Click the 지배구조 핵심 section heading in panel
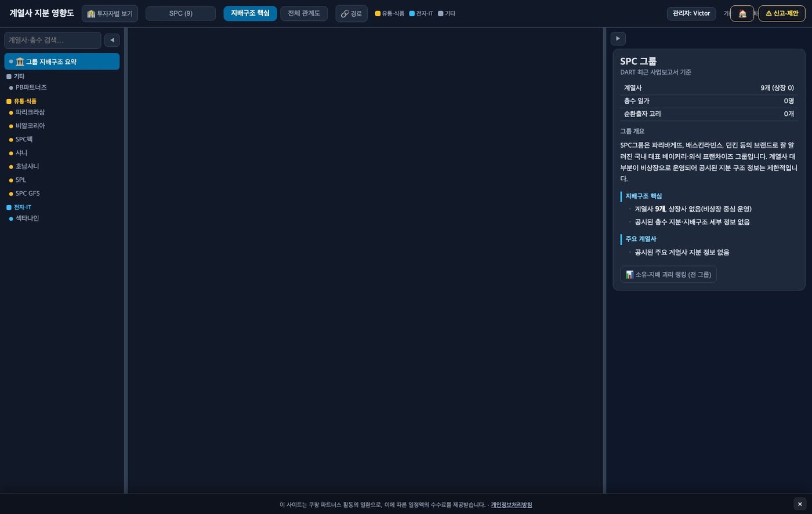812x514 pixels. (643, 196)
